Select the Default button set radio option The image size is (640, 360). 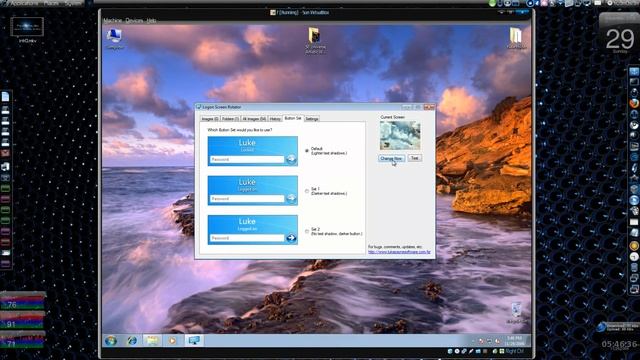pyautogui.click(x=307, y=151)
